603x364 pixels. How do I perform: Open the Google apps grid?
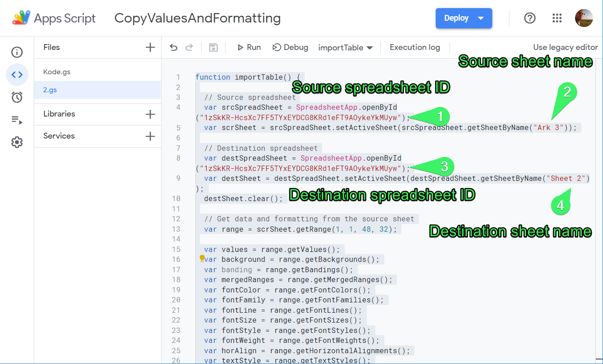tap(557, 18)
